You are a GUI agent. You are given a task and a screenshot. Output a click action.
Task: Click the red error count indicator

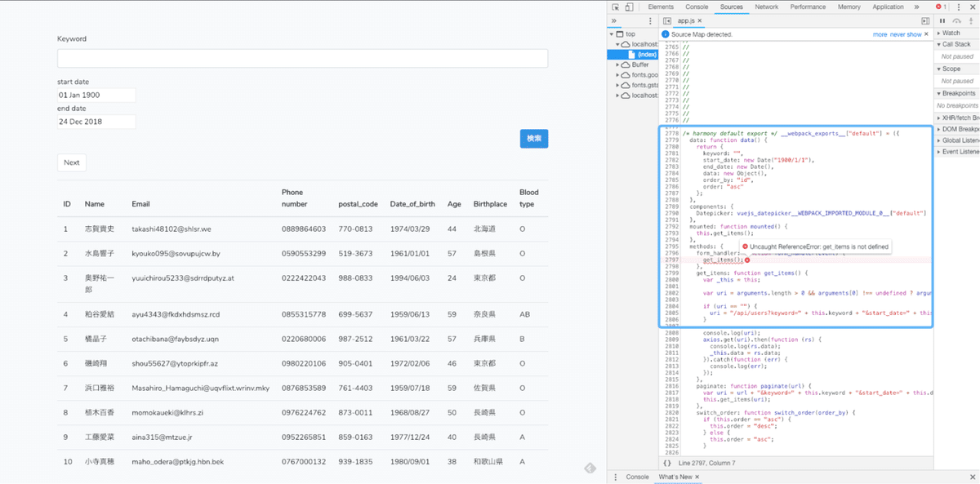(x=942, y=7)
